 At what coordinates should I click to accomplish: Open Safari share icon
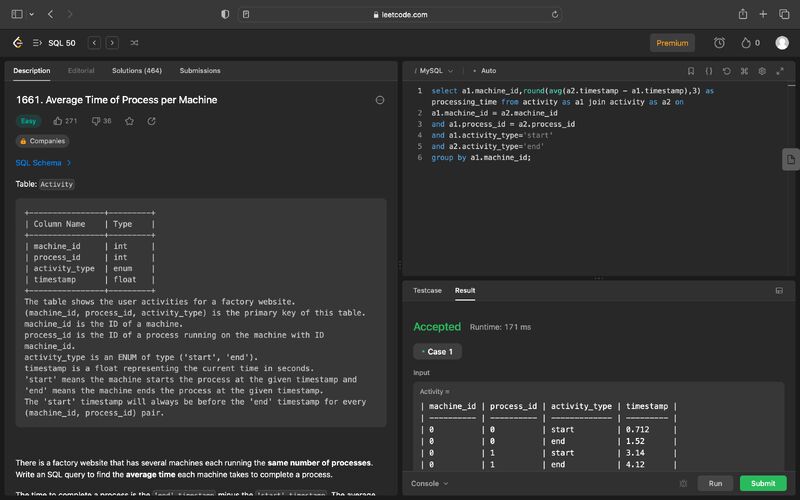pos(743,14)
